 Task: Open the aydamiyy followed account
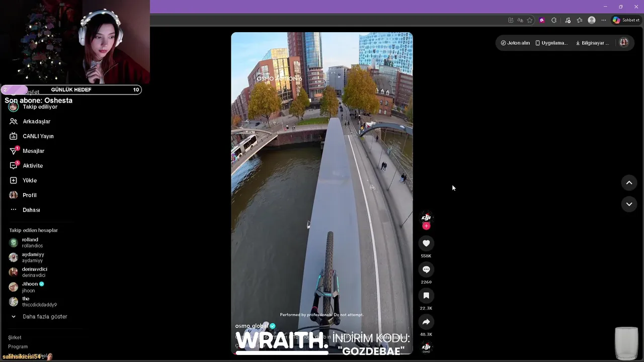point(27,257)
